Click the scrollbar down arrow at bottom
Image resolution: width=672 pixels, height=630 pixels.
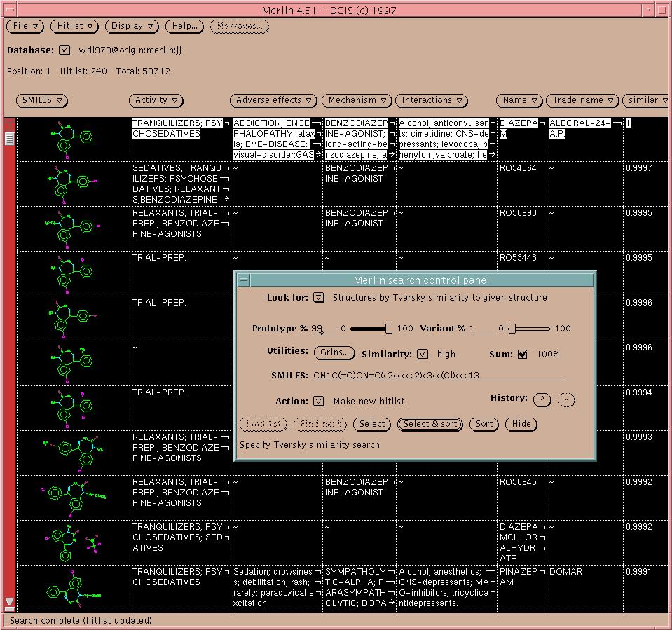tap(9, 601)
